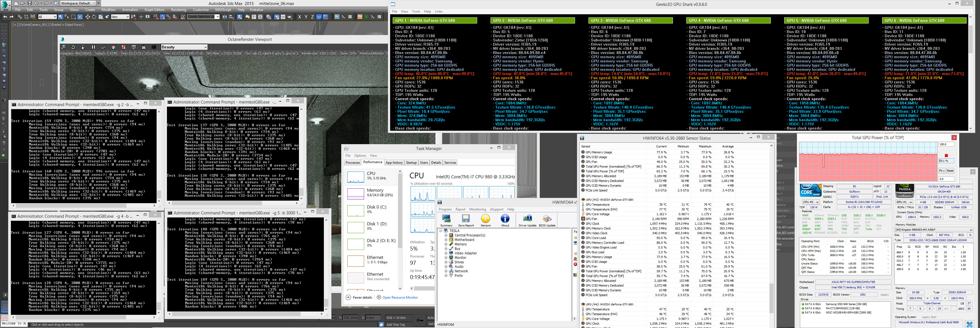Click the Open Resource Monitor link
The image size is (980, 328).
(x=400, y=297)
